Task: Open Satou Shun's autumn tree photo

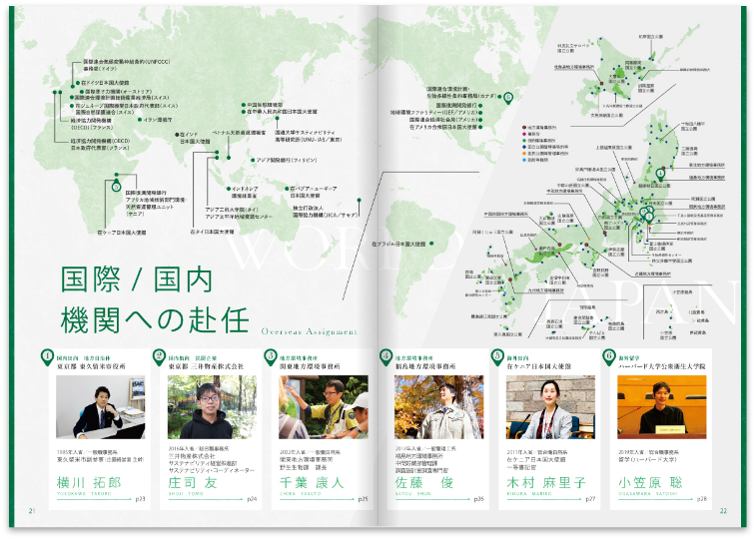Action: 439,407
